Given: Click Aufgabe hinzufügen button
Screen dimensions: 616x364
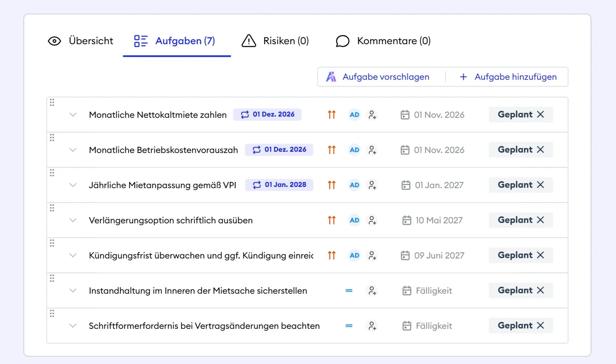Looking at the screenshot, I should (x=508, y=77).
